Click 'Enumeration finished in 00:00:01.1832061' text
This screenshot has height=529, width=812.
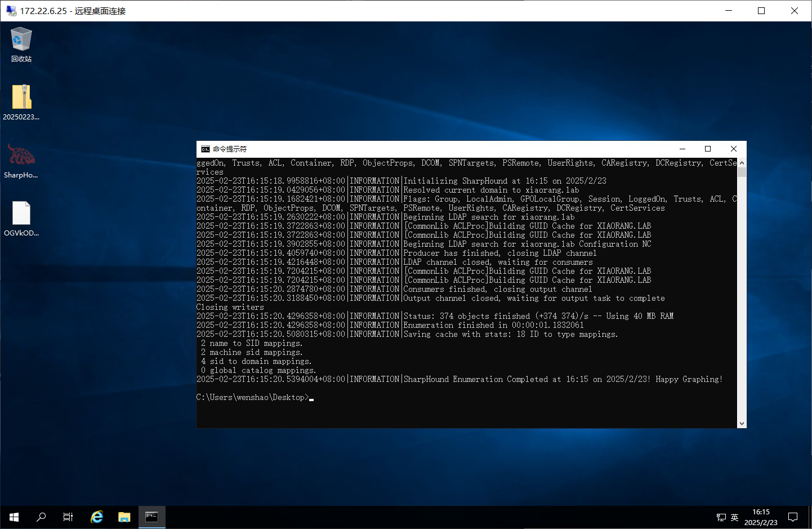point(494,325)
